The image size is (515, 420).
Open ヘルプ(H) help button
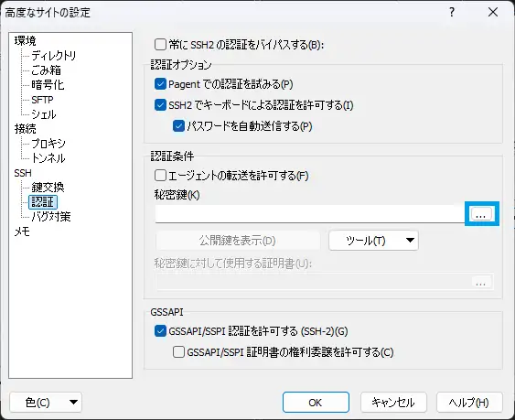click(x=469, y=402)
